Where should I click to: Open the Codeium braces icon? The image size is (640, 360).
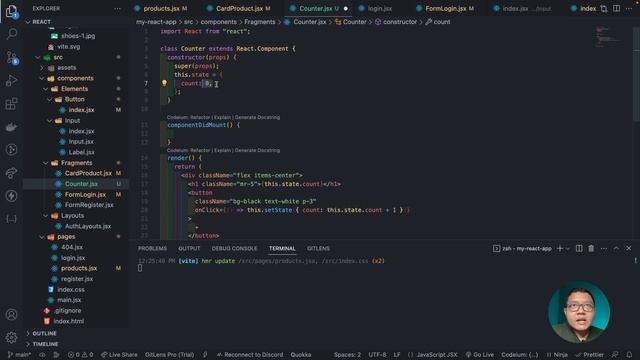[11, 219]
